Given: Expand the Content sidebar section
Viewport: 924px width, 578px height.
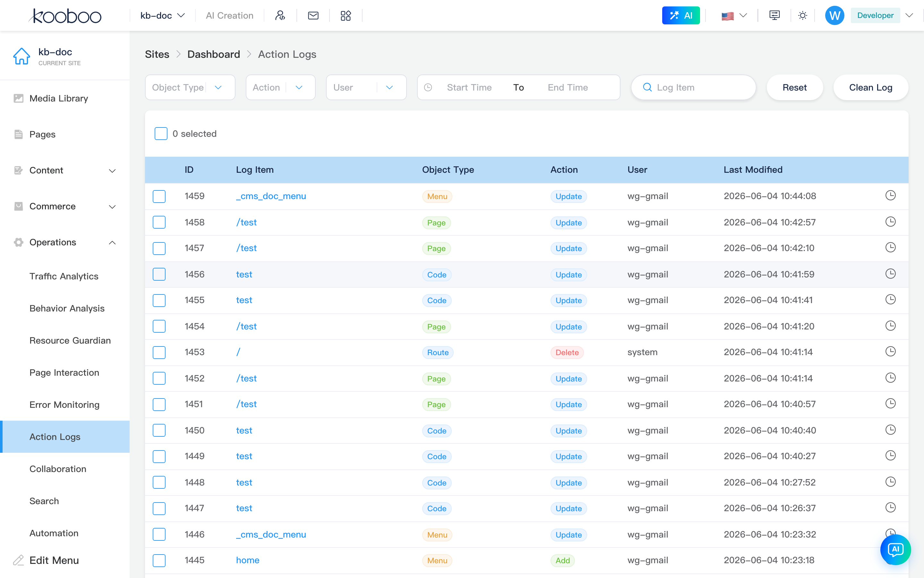Looking at the screenshot, I should click(x=65, y=170).
